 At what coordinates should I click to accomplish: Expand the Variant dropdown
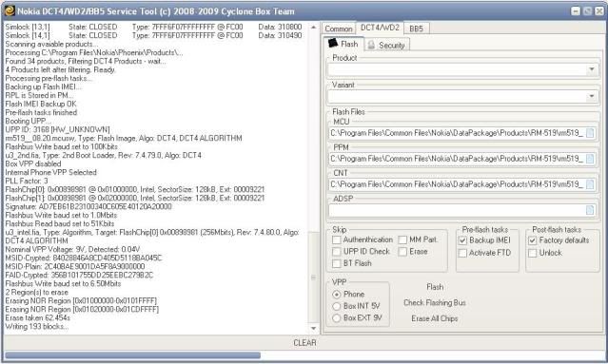(592, 96)
